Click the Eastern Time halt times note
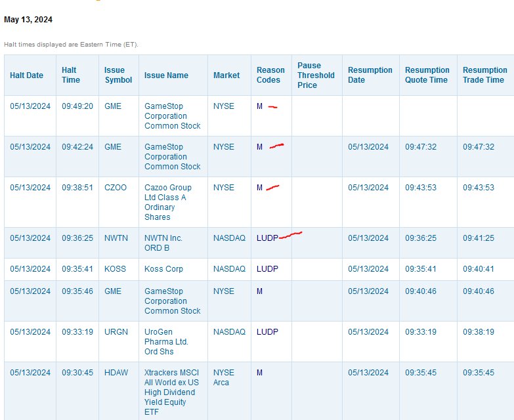Image resolution: width=514 pixels, height=420 pixels. (71, 44)
